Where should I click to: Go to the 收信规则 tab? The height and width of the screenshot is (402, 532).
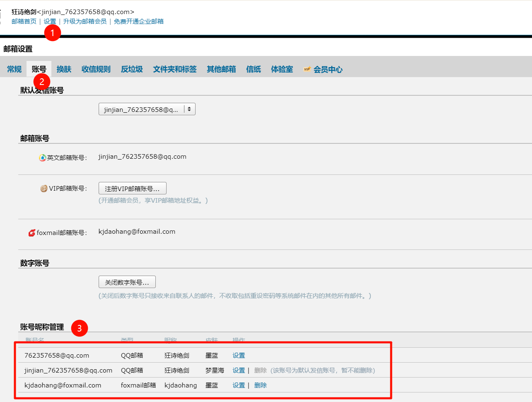[96, 69]
